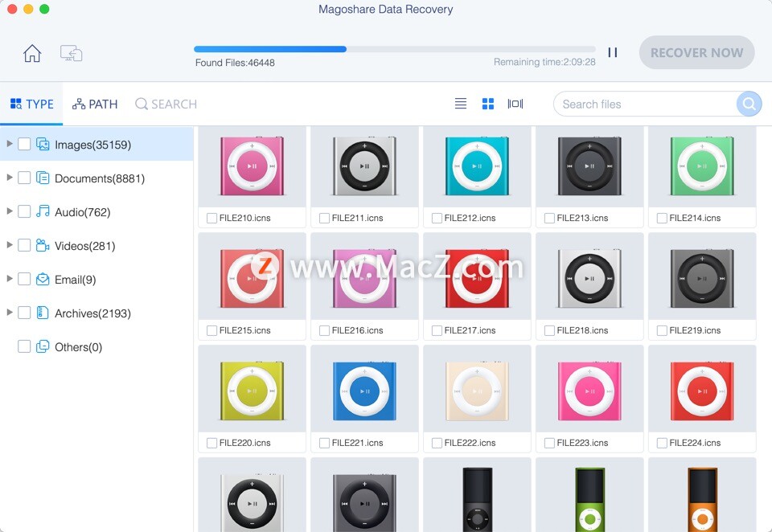Click the scan progress bar
The width and height of the screenshot is (772, 532).
tap(394, 49)
